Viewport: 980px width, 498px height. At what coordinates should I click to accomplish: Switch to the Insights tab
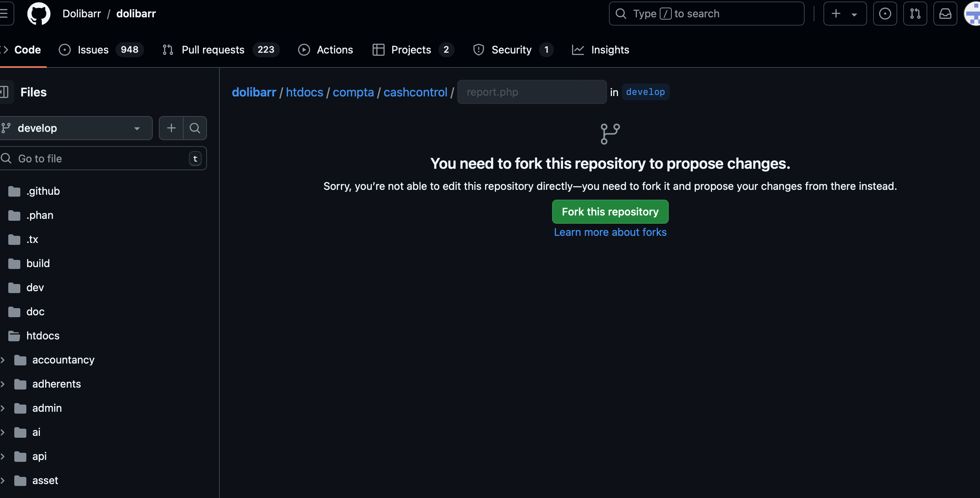coord(600,50)
